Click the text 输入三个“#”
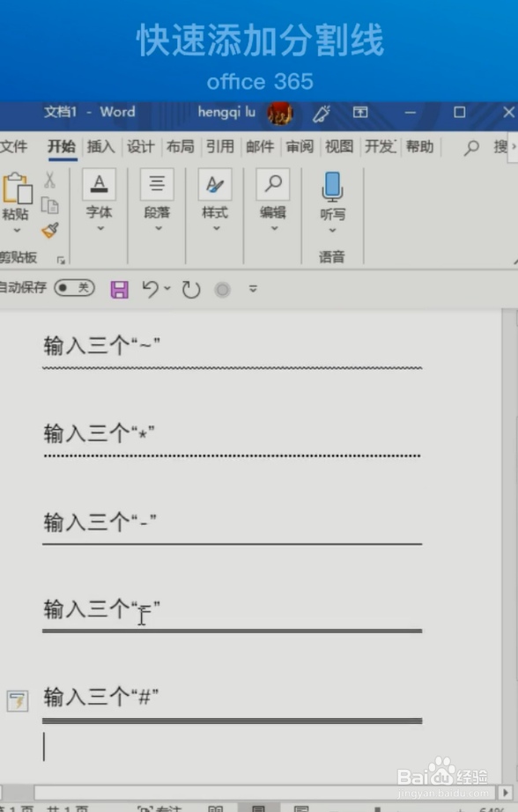The image size is (518, 812). point(101,698)
